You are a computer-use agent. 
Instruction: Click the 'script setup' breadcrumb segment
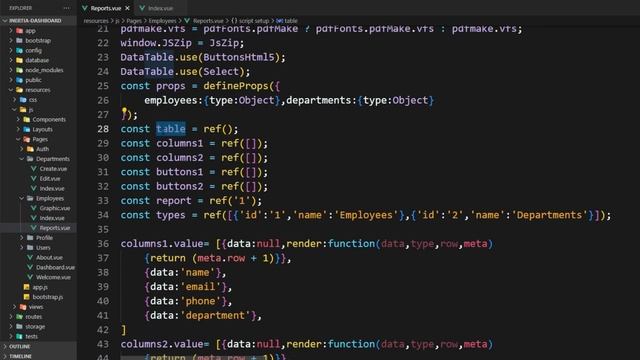(x=253, y=20)
